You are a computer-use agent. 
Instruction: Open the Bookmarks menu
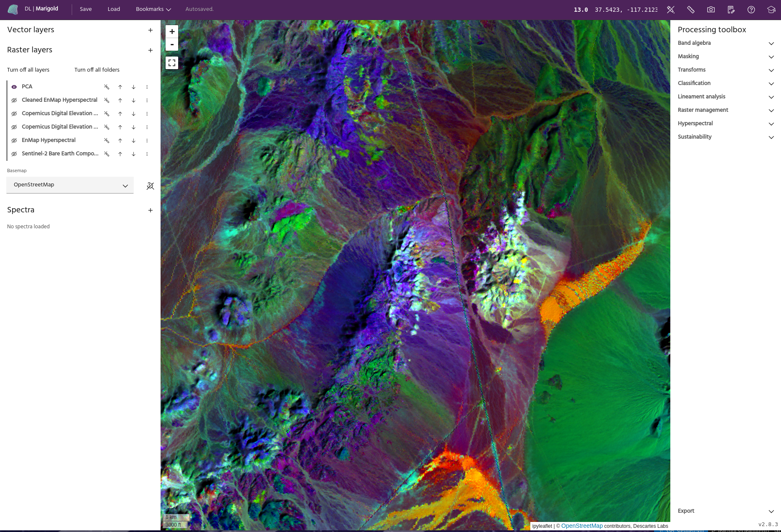pos(153,9)
